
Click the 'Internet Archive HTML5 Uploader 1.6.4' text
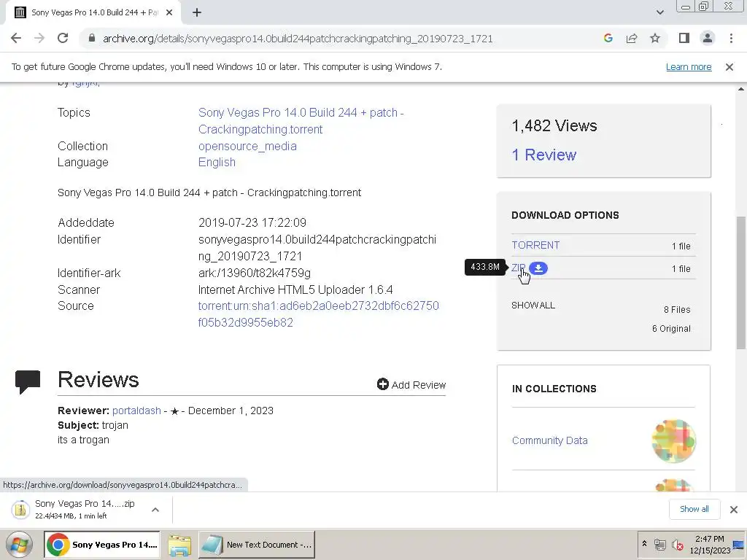(295, 290)
